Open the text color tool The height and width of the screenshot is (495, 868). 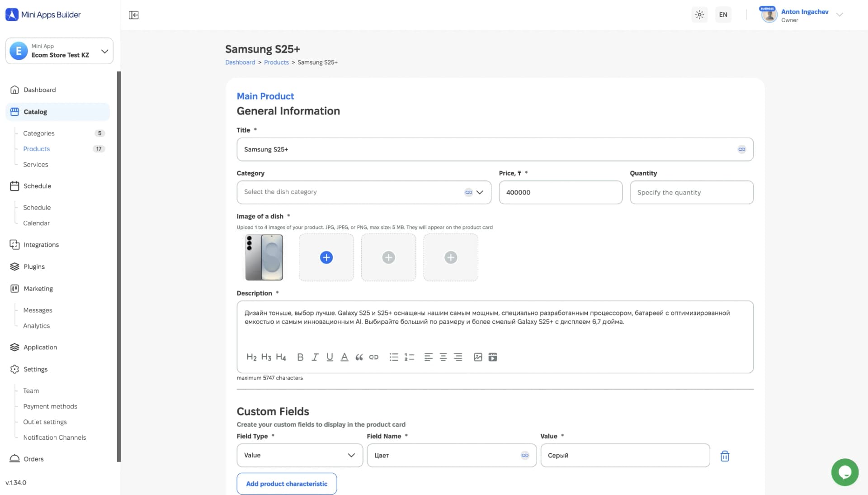tap(344, 357)
